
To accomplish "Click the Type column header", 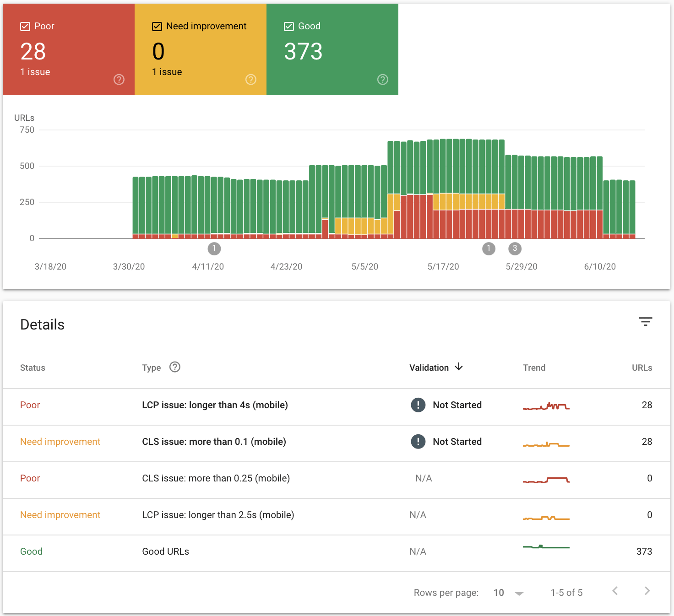I will click(152, 367).
